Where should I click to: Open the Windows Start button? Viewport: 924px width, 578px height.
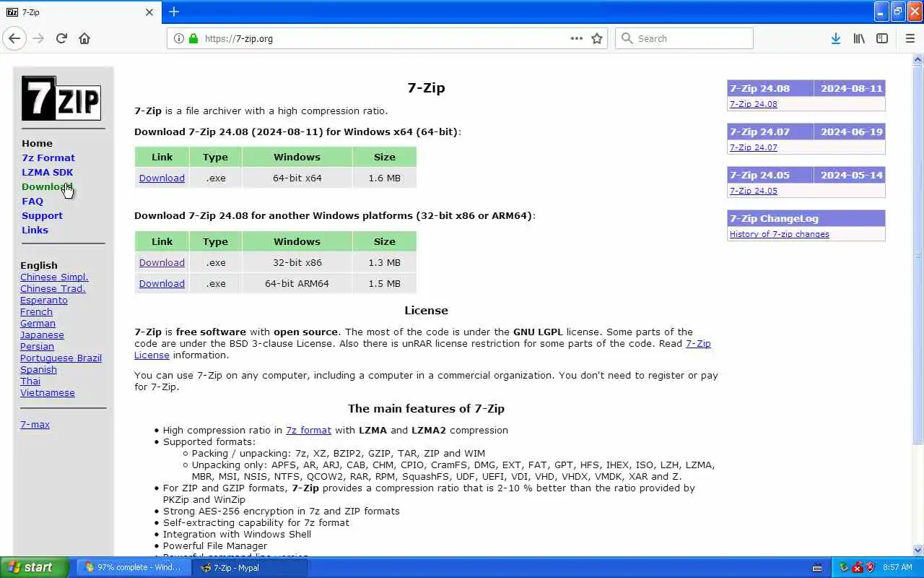coord(35,567)
